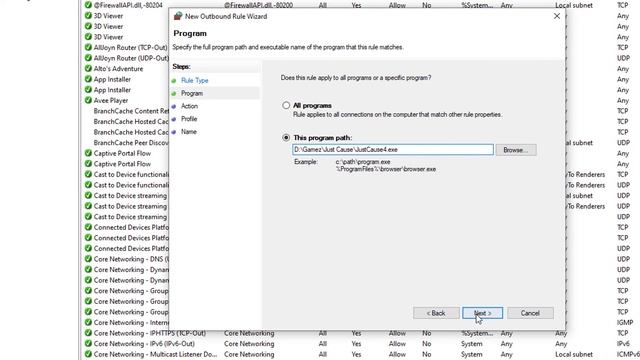Viewport: 640px width, 360px height.
Task: Click the enabled-rule icon next to Avee Player
Action: 88,100
